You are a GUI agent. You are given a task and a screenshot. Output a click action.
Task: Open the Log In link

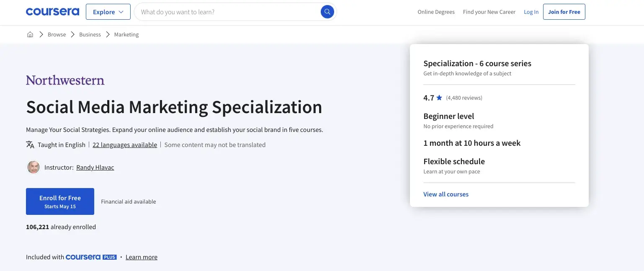click(x=531, y=12)
